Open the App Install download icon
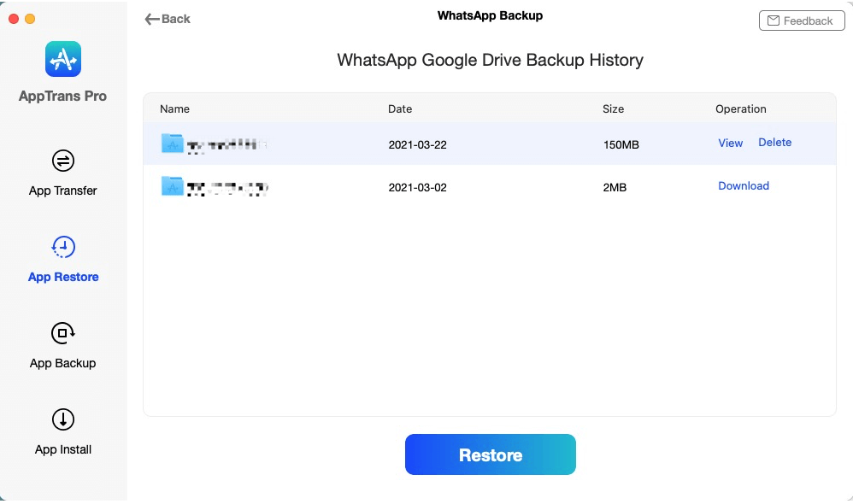853x504 pixels. click(x=63, y=419)
